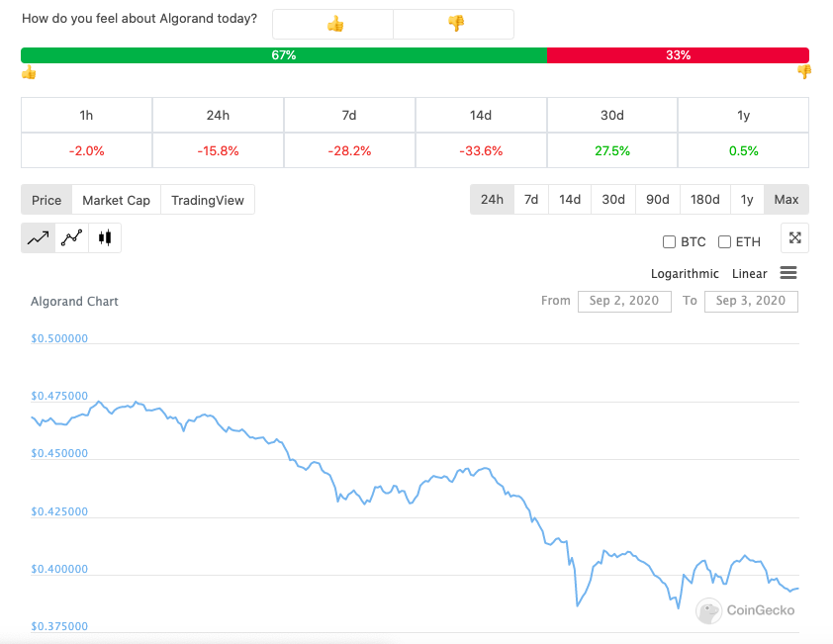This screenshot has width=833, height=644.
Task: Select the 14d chart range
Action: tap(570, 199)
